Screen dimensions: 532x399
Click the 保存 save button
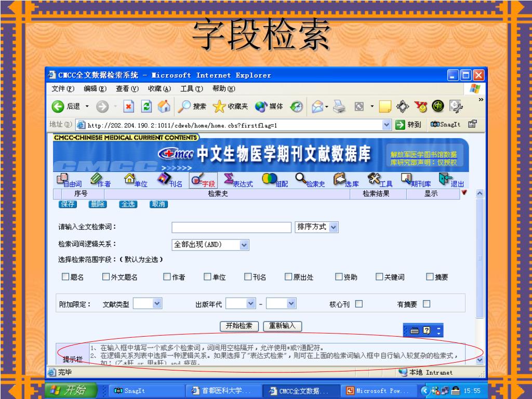click(68, 204)
